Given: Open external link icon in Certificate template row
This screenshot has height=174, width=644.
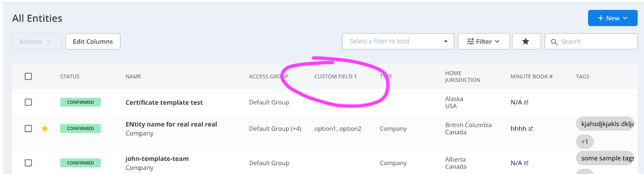Looking at the screenshot, I should pos(526,102).
